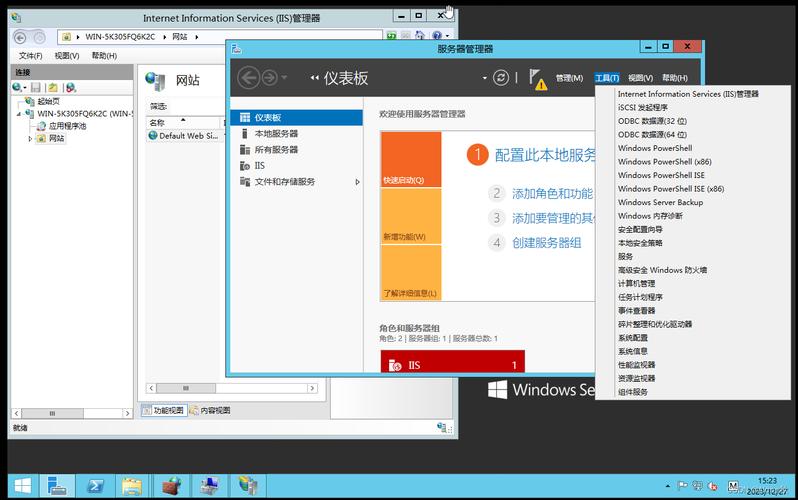
Task: Click the Server Manager forward arrow button
Action: [x=270, y=78]
